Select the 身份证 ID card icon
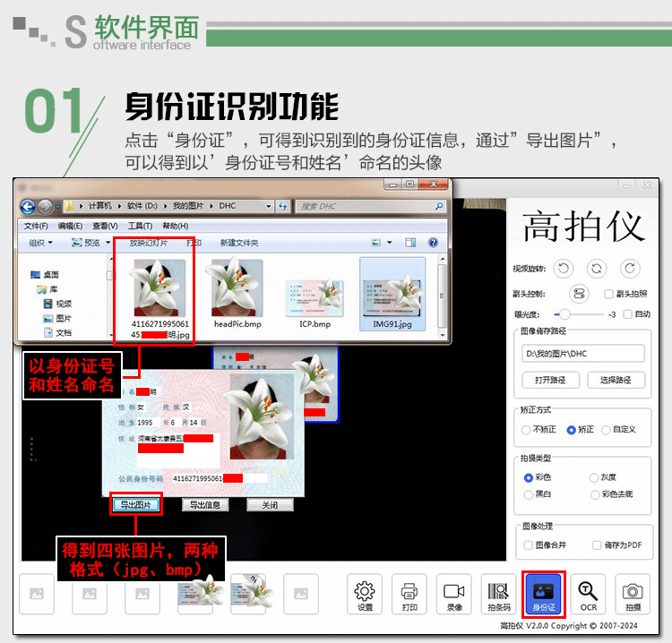The image size is (672, 643). (x=544, y=595)
